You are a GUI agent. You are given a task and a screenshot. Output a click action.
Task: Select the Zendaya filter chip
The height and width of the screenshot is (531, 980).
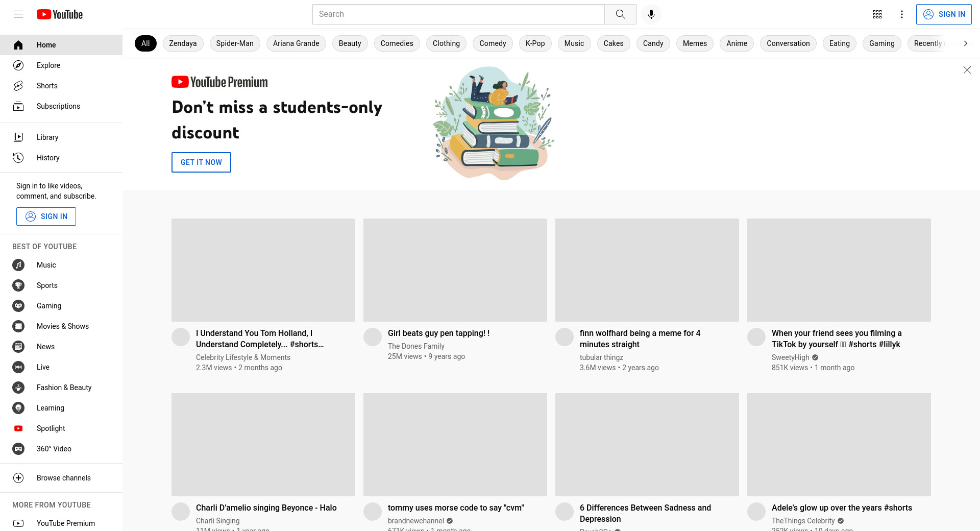[x=183, y=43]
